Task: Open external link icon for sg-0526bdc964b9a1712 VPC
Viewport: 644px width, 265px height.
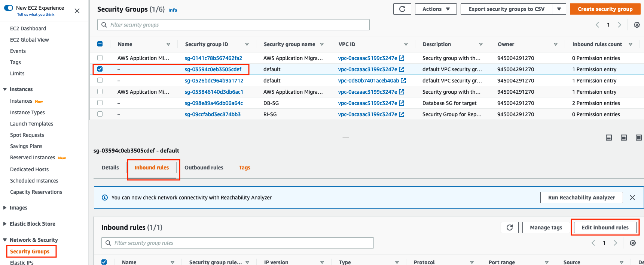Action: point(403,81)
